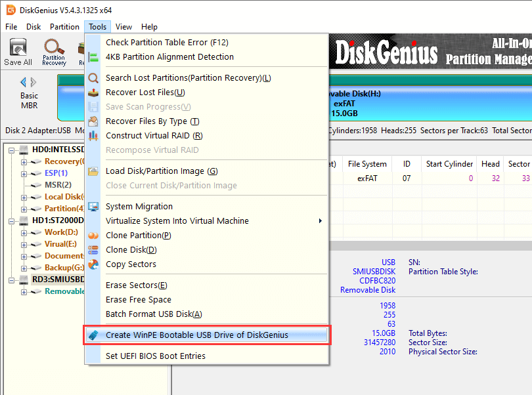This screenshot has height=395, width=532.
Task: Select Batch Format USB Disk option
Action: pos(154,314)
